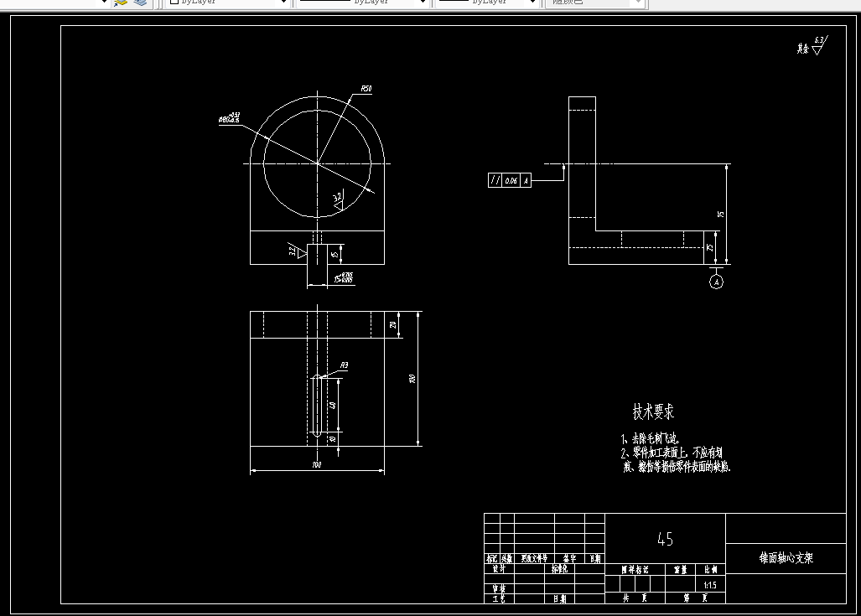Click the layer states stack icon
This screenshot has width=861, height=616.
coord(141,3)
